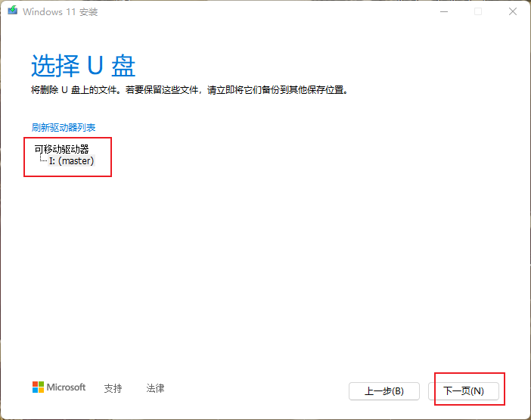Open the 支持 link

[113, 388]
